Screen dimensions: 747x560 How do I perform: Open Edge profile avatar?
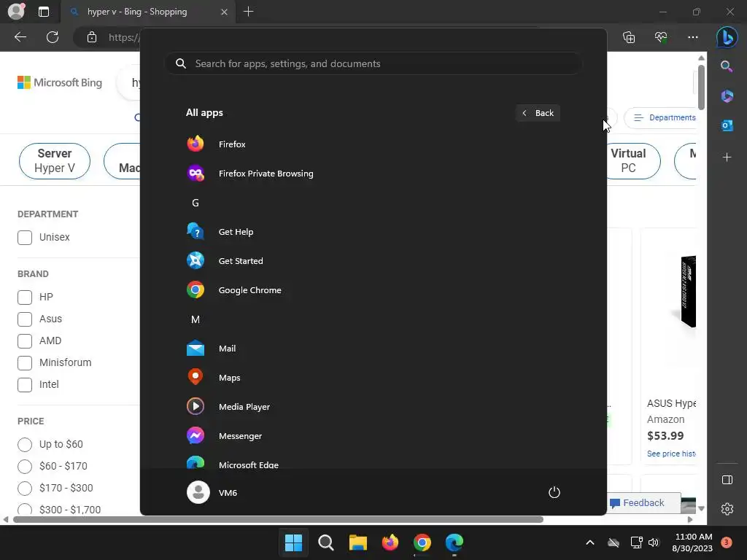(x=16, y=12)
